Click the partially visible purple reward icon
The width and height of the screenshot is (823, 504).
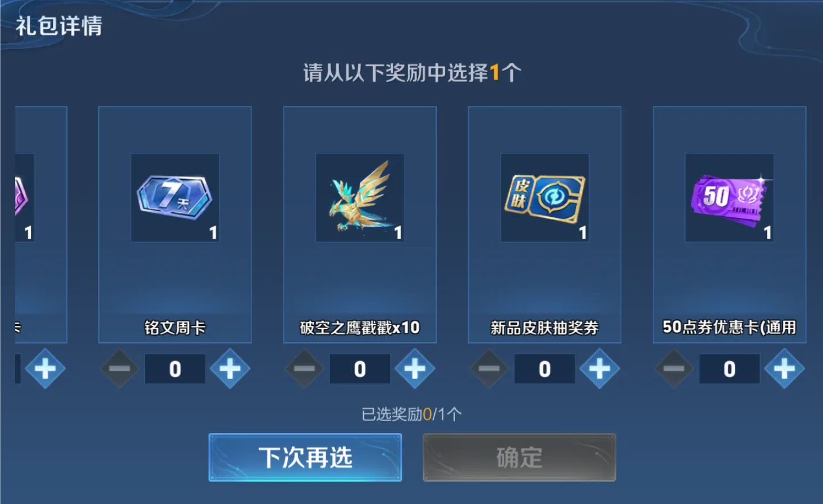coord(25,198)
